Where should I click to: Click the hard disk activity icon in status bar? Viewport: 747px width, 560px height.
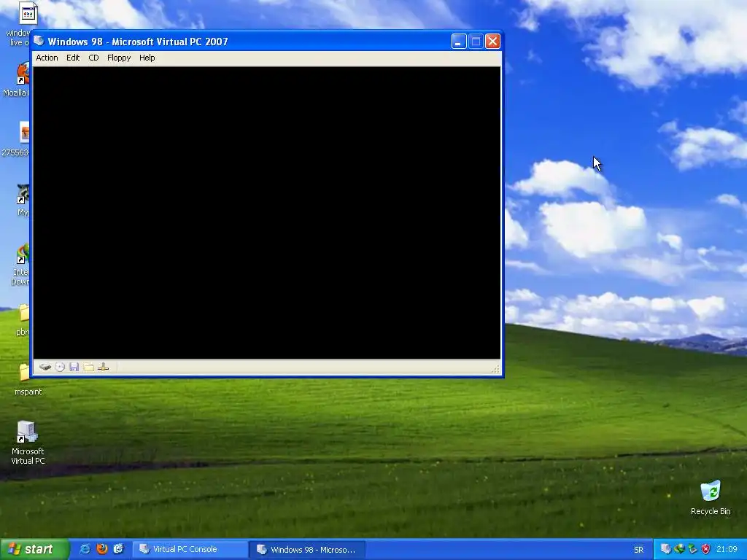click(45, 367)
